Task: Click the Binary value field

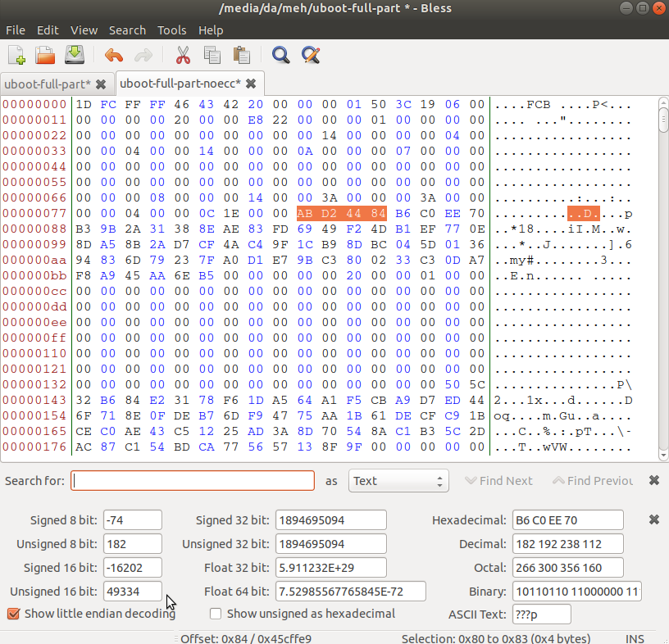Action: click(x=577, y=592)
